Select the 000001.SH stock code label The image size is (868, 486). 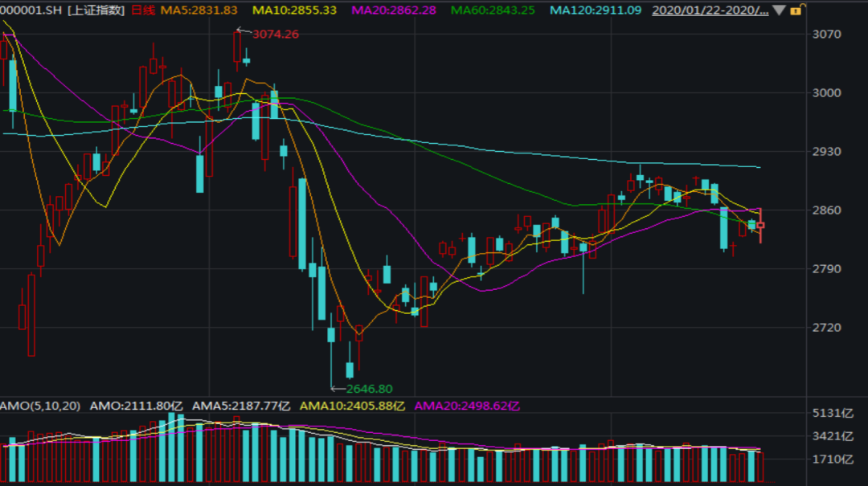tap(31, 10)
